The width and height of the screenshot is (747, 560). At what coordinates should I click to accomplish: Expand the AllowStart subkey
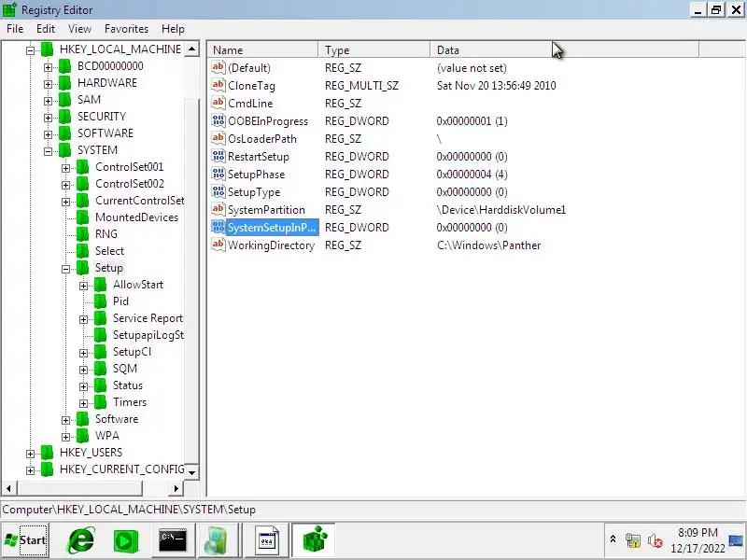coord(83,286)
